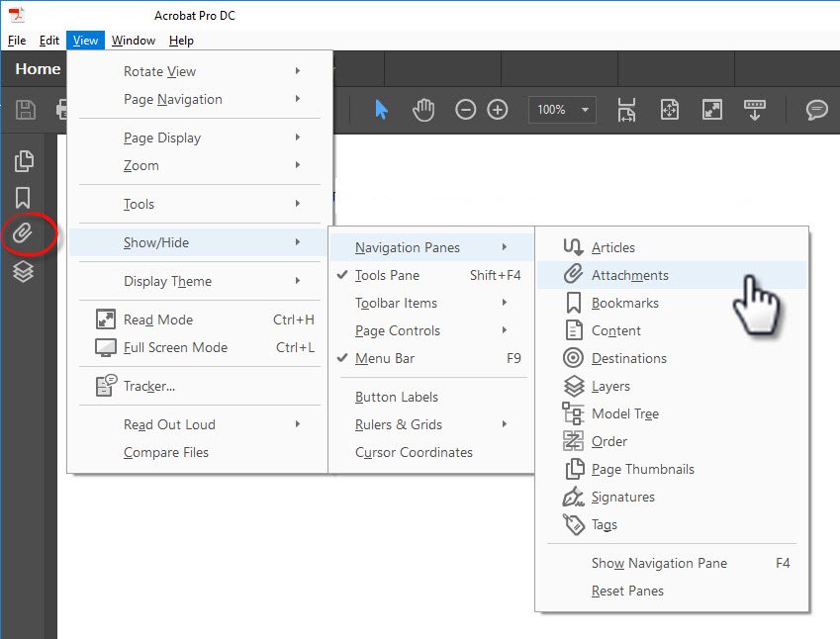Choose Reset Panes in the submenu
This screenshot has width=840, height=639.
point(627,591)
